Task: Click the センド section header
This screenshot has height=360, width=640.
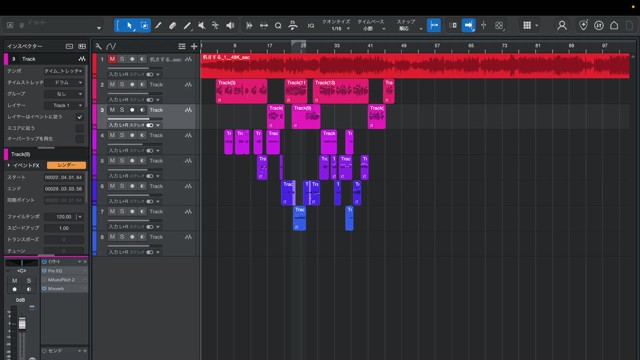Action: coord(64,351)
